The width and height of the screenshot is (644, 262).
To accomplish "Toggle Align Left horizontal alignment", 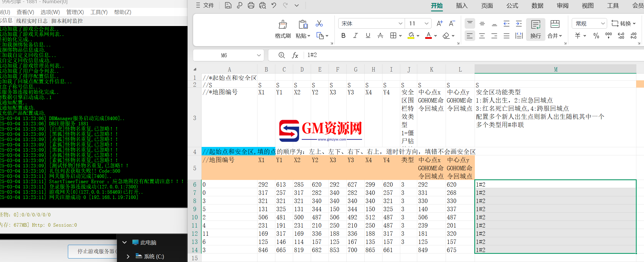I will tap(470, 36).
